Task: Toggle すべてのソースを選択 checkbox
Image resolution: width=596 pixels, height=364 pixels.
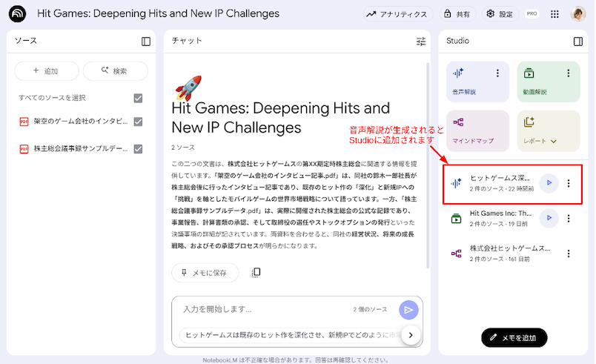Action: (138, 99)
